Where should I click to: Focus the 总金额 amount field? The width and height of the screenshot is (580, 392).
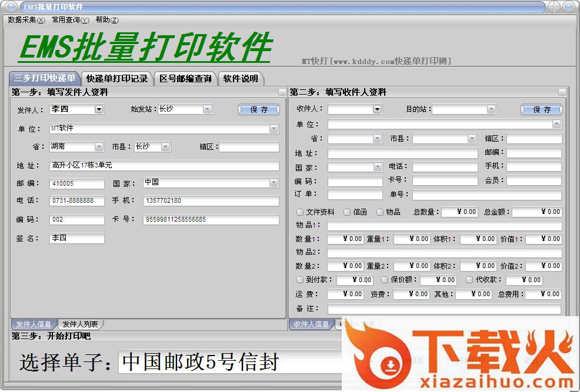tap(537, 212)
